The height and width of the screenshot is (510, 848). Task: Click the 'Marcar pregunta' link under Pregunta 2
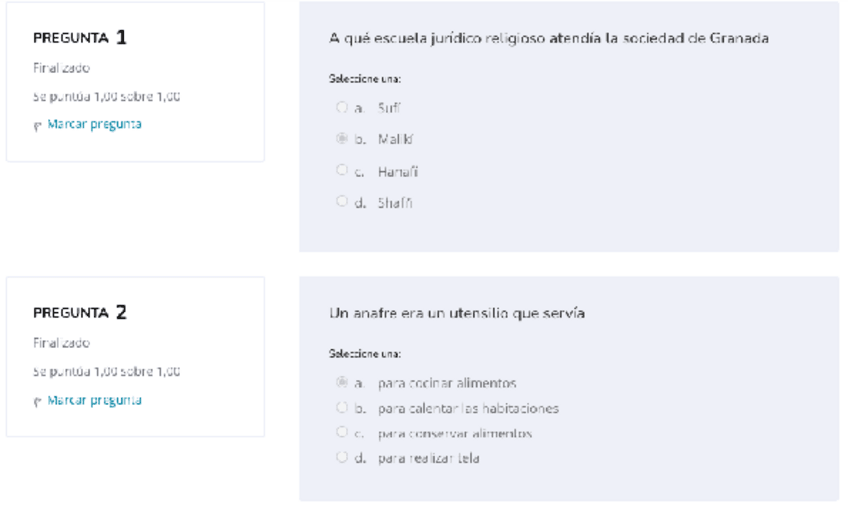[94, 400]
